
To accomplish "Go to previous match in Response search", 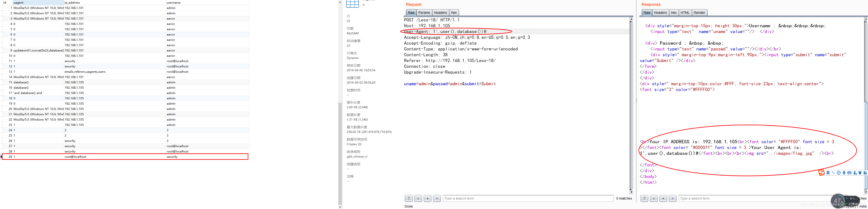I will [653, 199].
